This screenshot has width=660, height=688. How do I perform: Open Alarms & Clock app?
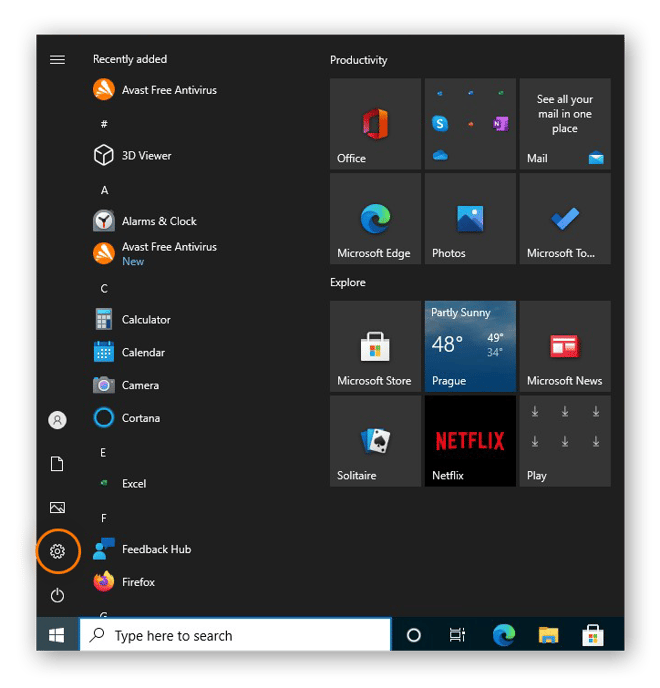point(145,221)
